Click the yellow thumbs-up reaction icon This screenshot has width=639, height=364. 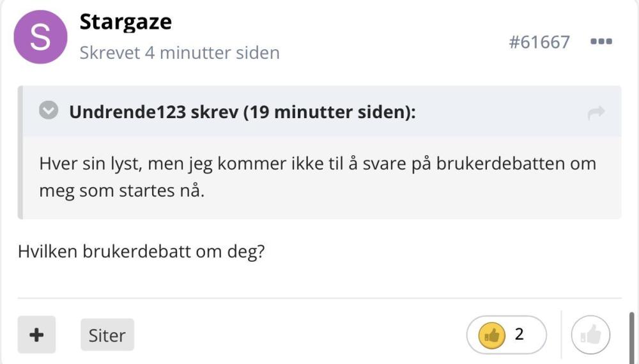[492, 335]
